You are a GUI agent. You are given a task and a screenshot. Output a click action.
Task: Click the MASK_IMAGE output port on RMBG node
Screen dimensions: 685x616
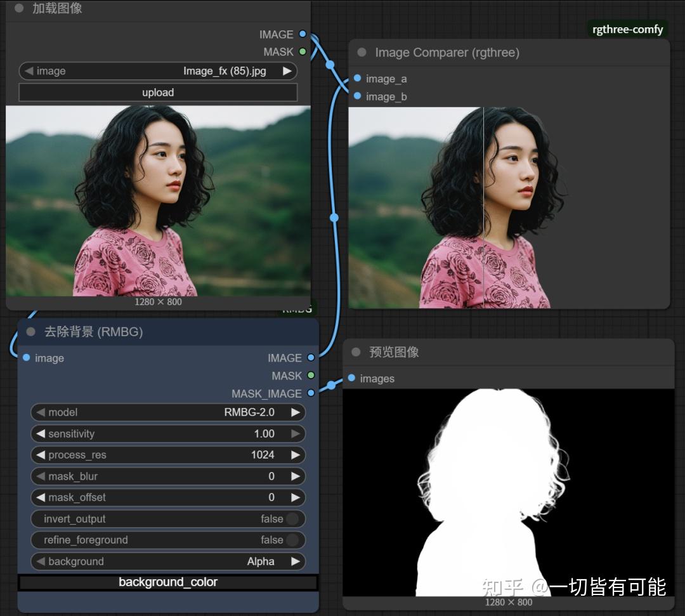click(310, 393)
